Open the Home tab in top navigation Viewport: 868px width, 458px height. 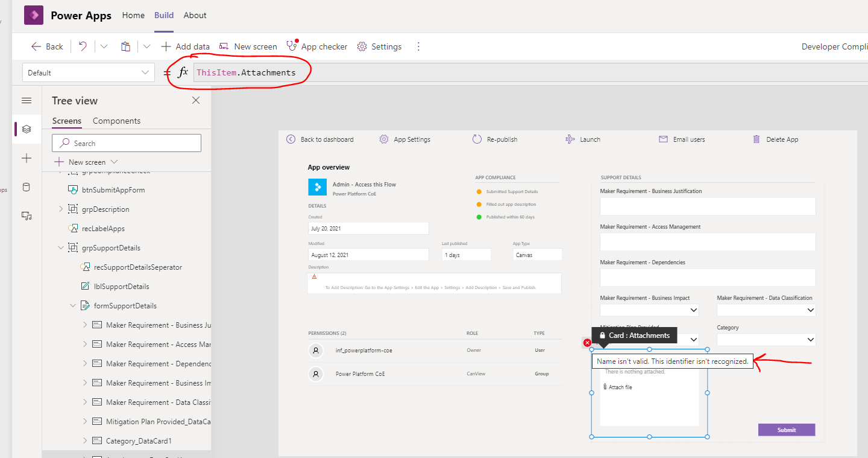(133, 15)
